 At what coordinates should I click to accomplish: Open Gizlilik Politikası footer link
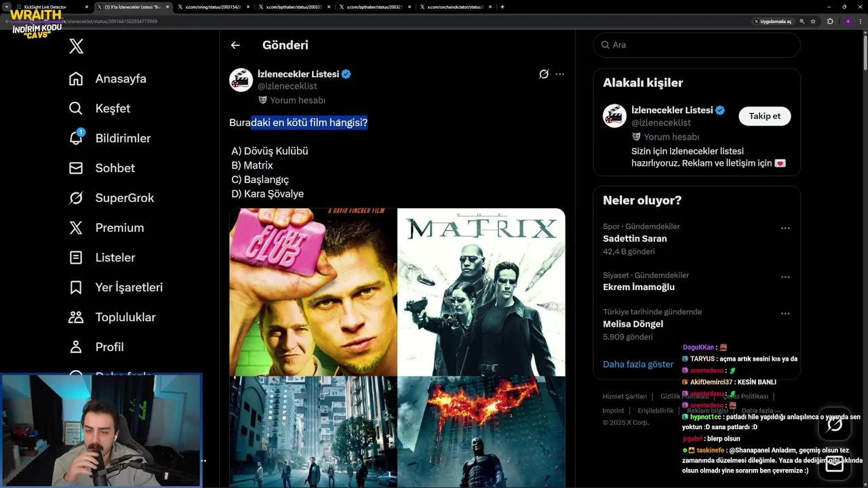click(684, 396)
